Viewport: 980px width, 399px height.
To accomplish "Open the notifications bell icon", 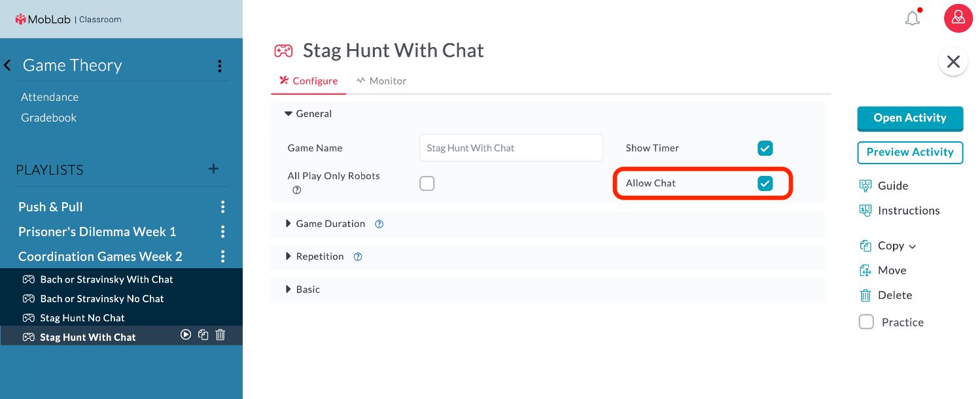I will 913,18.
